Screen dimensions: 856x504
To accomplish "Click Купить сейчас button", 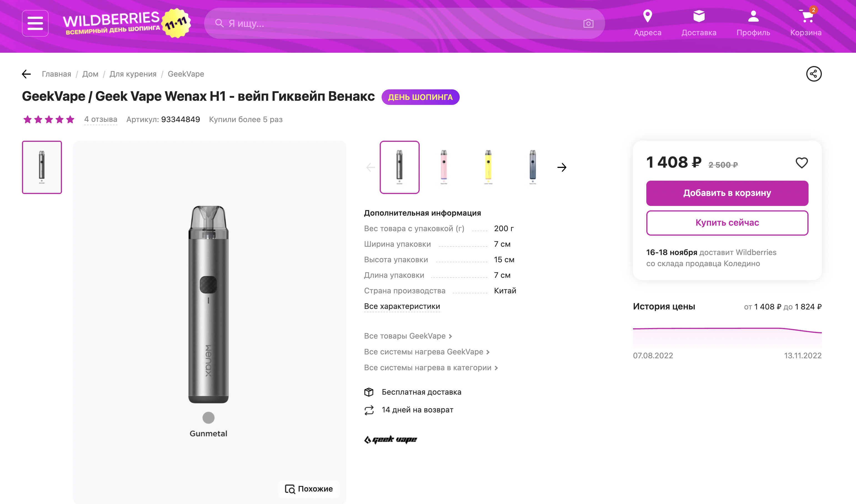I will [x=727, y=223].
